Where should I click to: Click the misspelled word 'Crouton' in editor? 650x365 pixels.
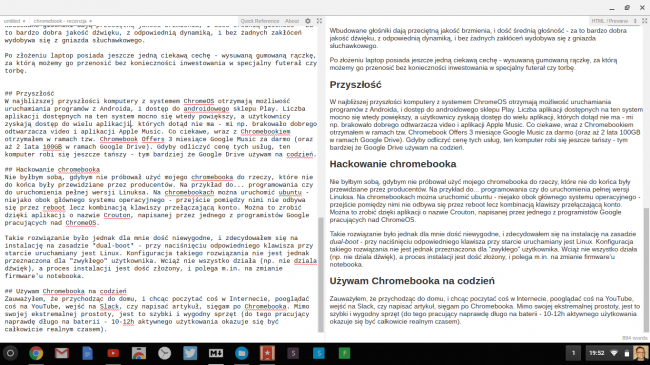click(x=116, y=215)
